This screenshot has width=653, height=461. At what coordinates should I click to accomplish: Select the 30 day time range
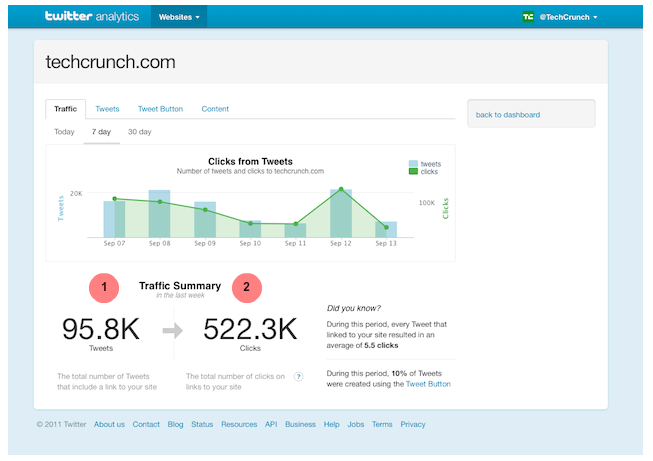click(139, 132)
